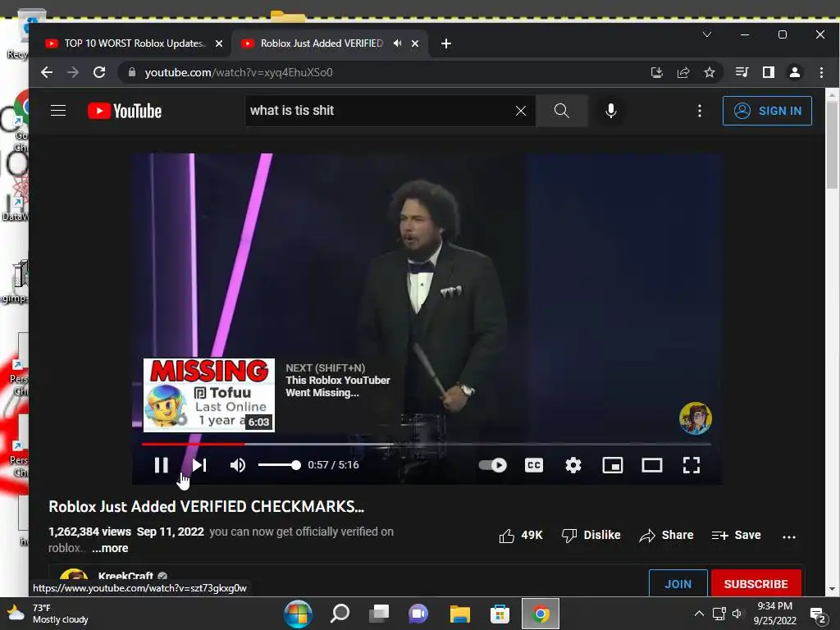Viewport: 840px width, 630px height.
Task: Go to the YouTube home logo
Action: (125, 111)
